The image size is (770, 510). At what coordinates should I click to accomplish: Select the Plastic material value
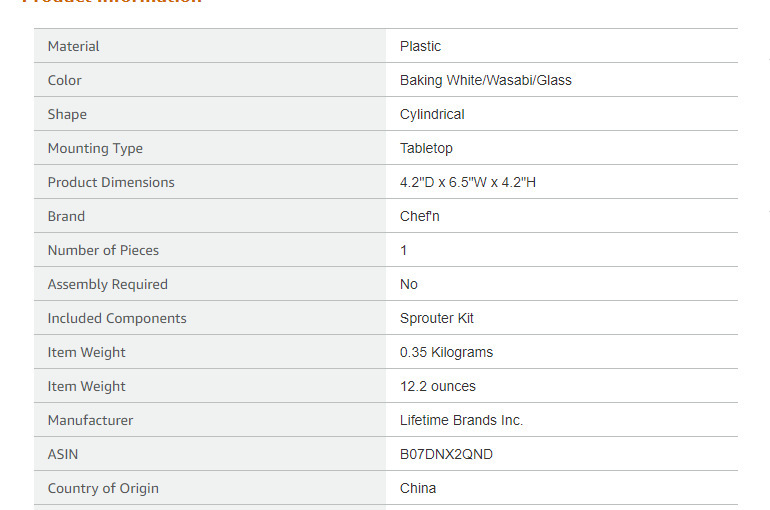420,46
